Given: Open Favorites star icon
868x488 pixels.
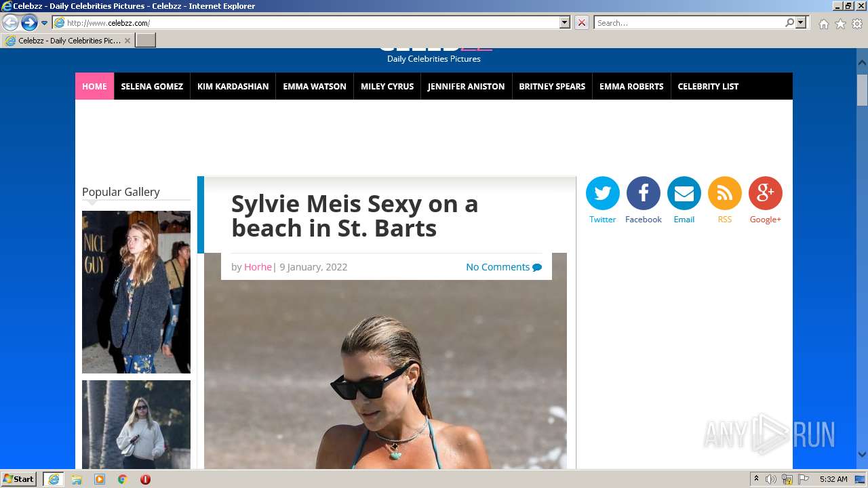Looking at the screenshot, I should click(x=840, y=24).
